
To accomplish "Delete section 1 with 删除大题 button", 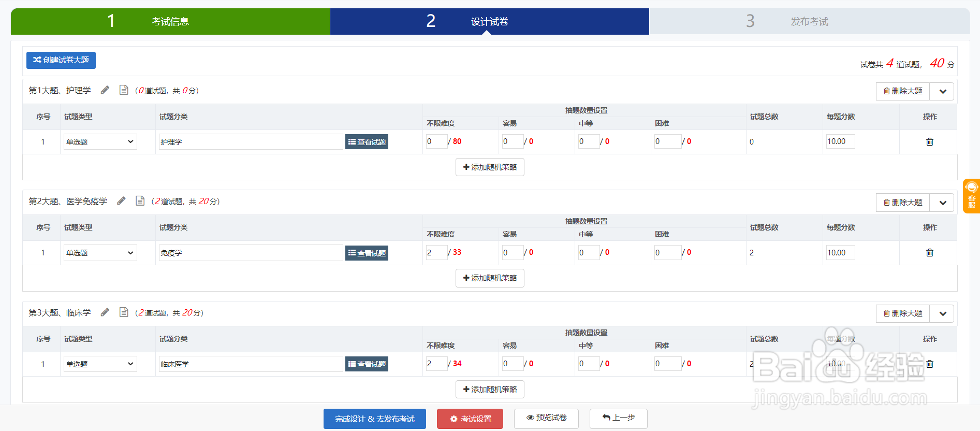I will (x=903, y=91).
